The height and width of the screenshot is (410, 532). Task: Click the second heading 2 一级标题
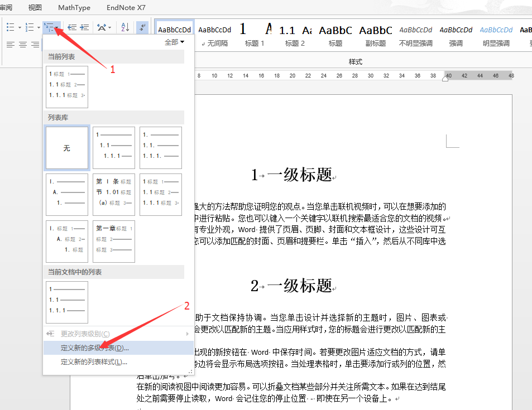click(x=292, y=286)
